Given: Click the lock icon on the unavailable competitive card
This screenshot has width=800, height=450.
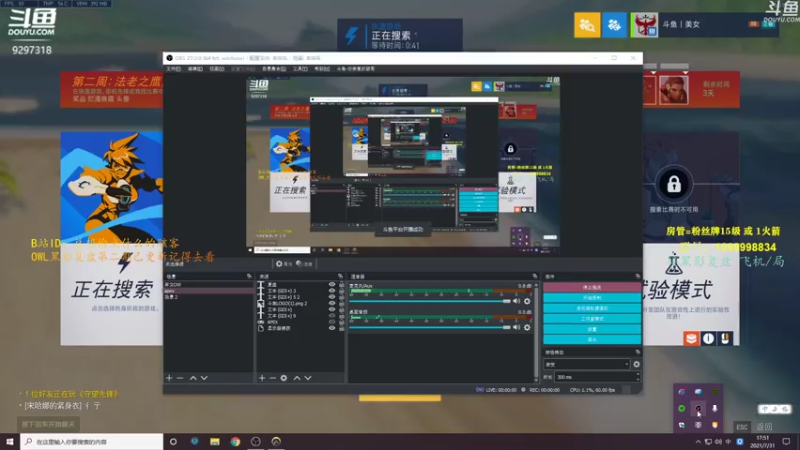Looking at the screenshot, I should point(674,184).
